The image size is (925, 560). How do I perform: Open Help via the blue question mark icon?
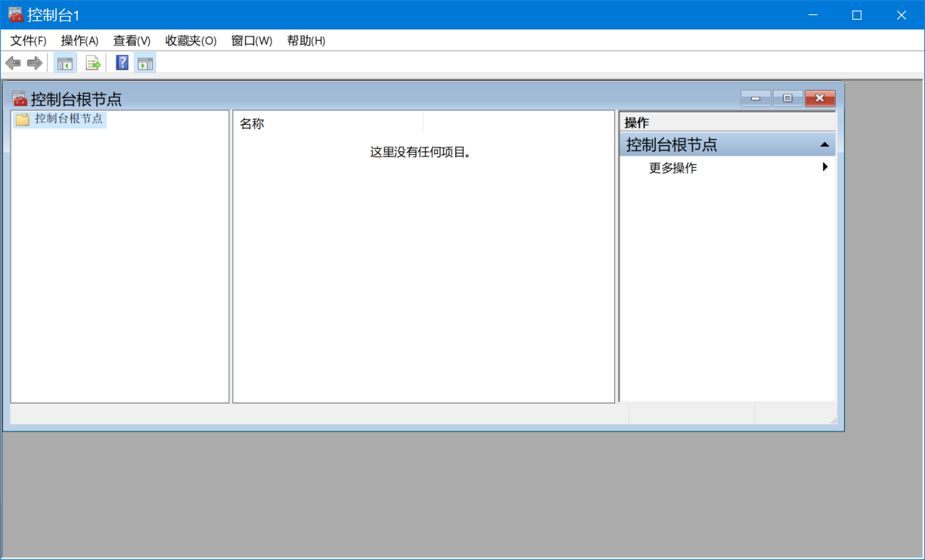[x=122, y=63]
